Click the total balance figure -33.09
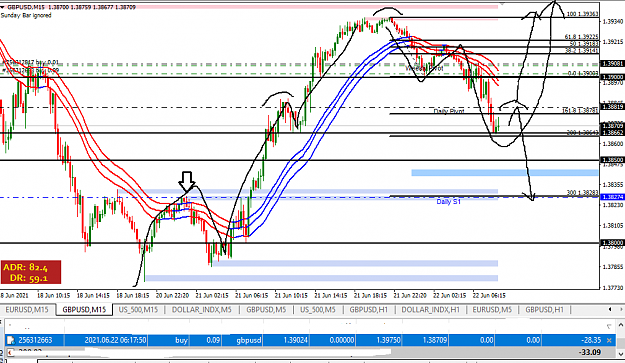The height and width of the screenshot is (363, 625). click(590, 352)
